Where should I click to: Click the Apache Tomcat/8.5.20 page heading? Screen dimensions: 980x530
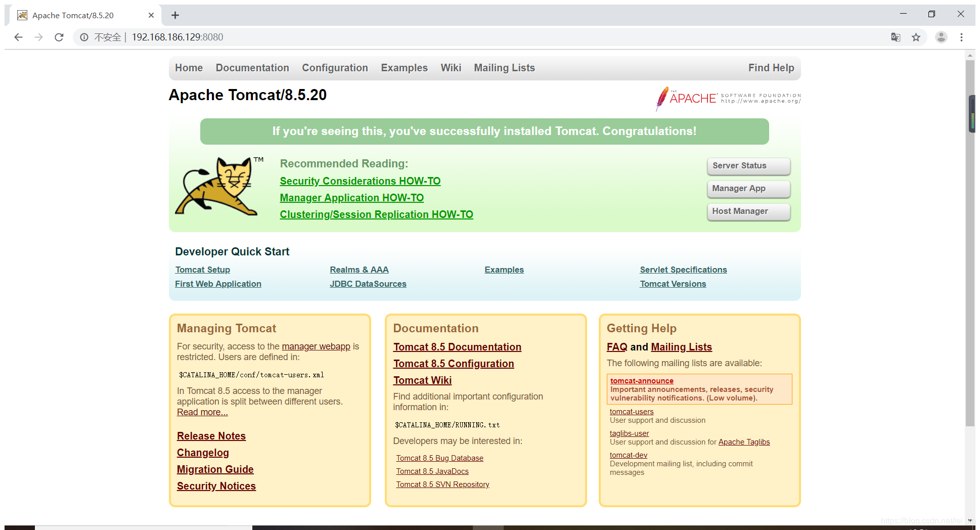[248, 95]
